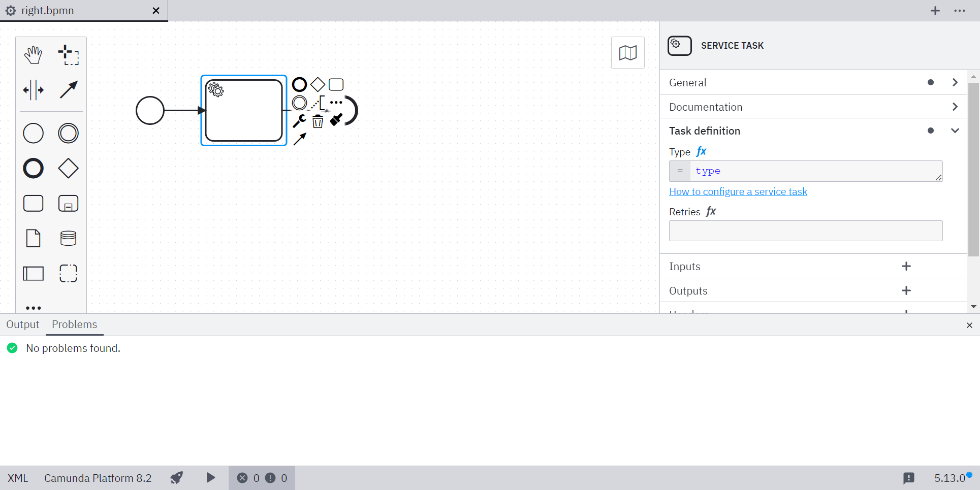
Task: Add text annotation from context pad
Action: pos(318,103)
